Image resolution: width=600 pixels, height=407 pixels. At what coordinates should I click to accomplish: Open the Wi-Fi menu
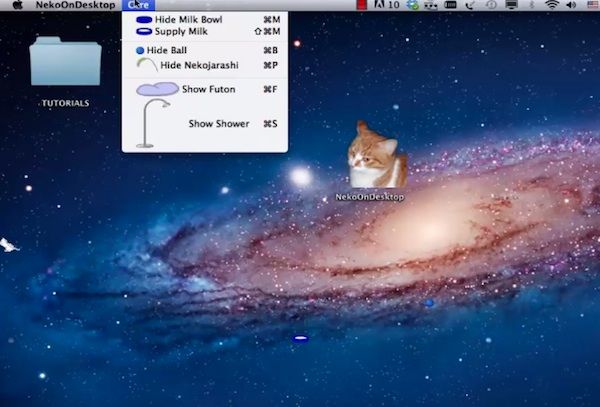552,5
